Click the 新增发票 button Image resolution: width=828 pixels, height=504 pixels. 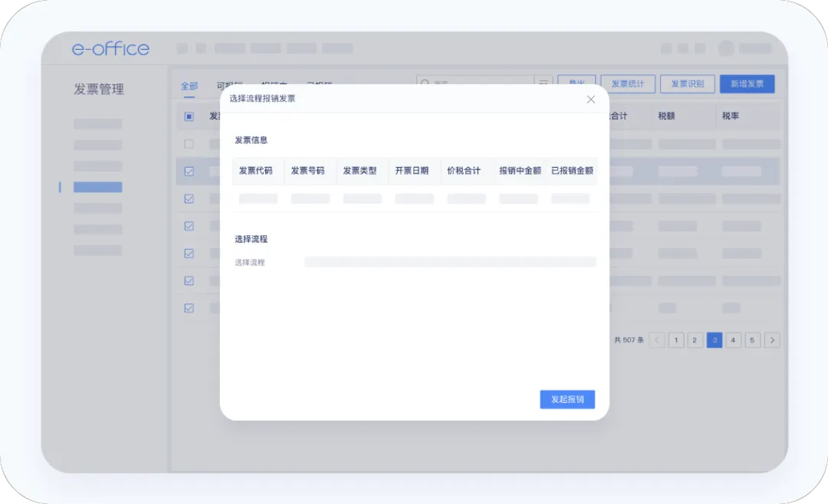click(747, 84)
